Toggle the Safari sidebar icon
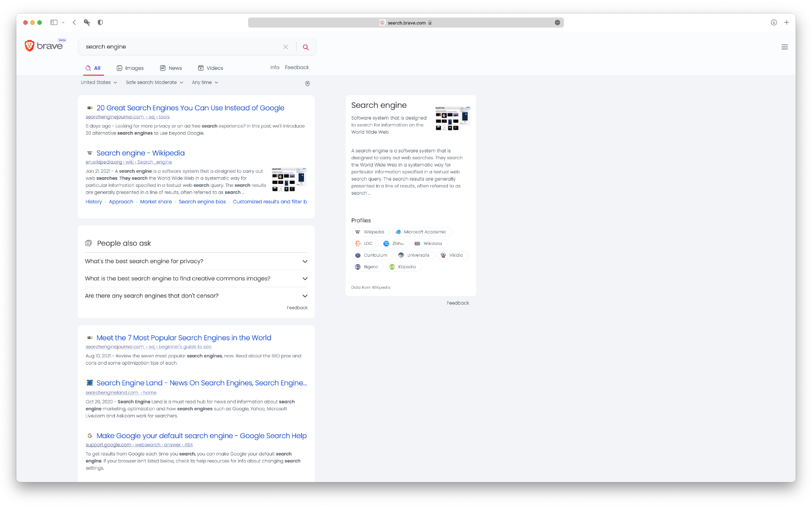This screenshot has width=812, height=508. [54, 23]
